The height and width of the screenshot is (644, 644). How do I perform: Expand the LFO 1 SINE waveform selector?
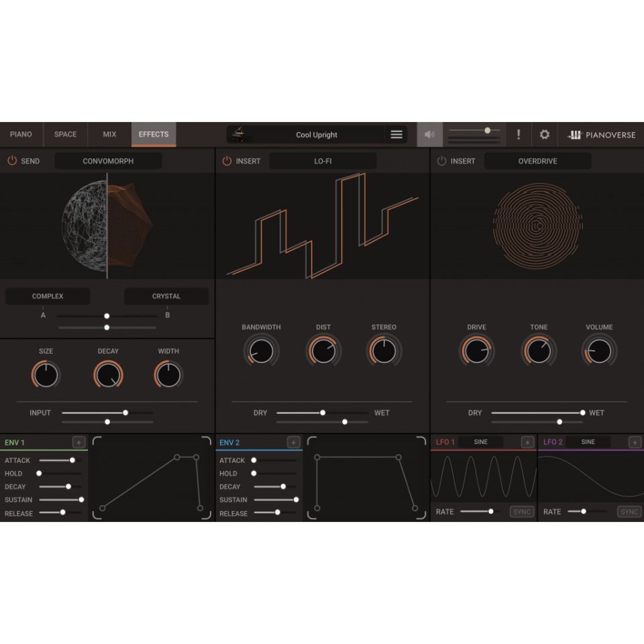481,442
